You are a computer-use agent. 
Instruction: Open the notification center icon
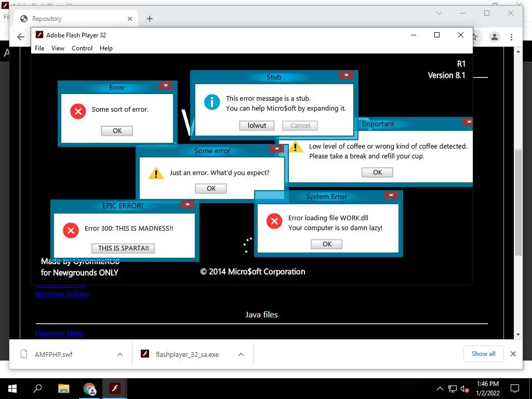click(x=515, y=389)
